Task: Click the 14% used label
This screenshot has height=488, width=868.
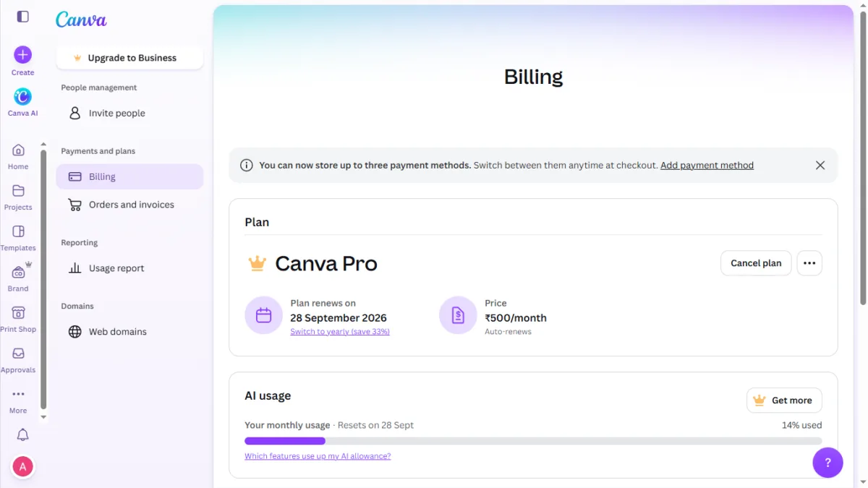Action: point(801,425)
